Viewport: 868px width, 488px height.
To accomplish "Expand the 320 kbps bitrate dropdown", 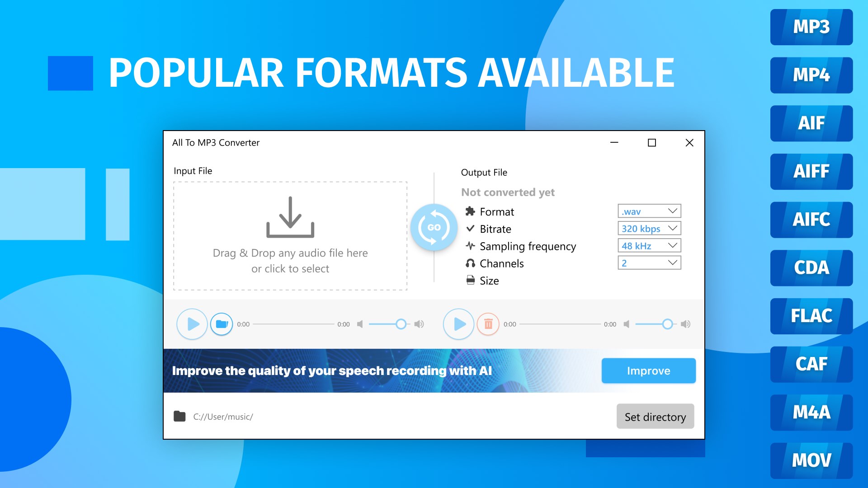I will click(649, 228).
